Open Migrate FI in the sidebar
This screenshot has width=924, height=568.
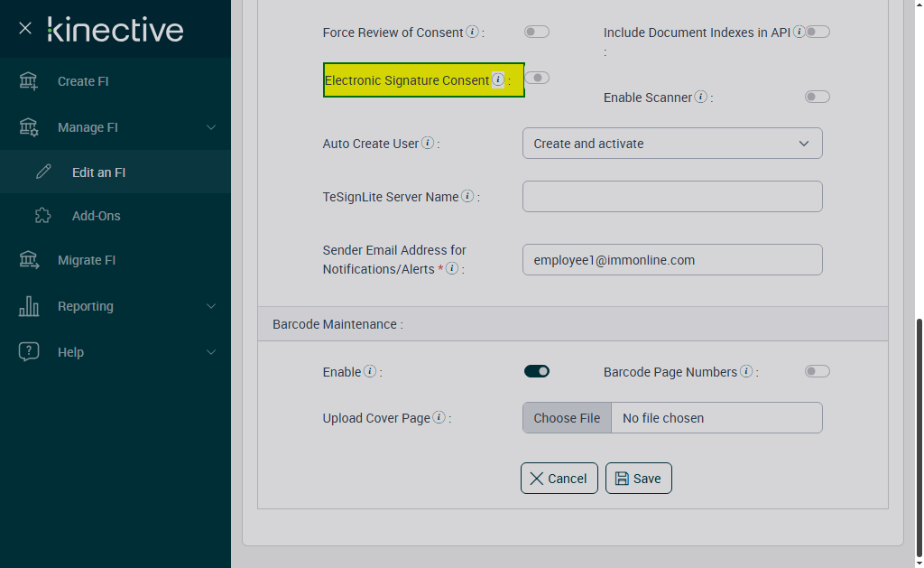coord(115,260)
